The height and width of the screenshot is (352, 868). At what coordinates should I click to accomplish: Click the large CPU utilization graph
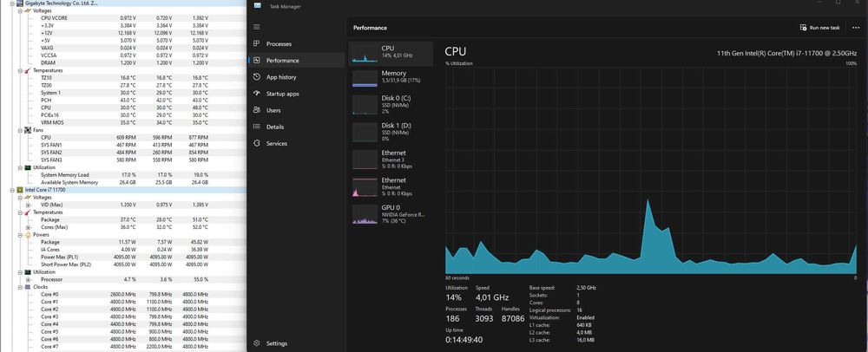coord(652,170)
